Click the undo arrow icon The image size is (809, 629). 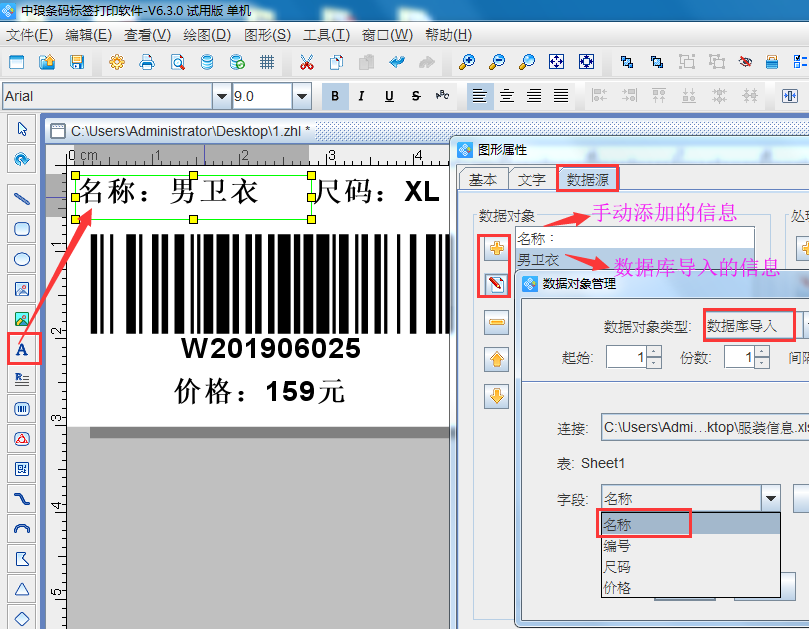pos(396,61)
